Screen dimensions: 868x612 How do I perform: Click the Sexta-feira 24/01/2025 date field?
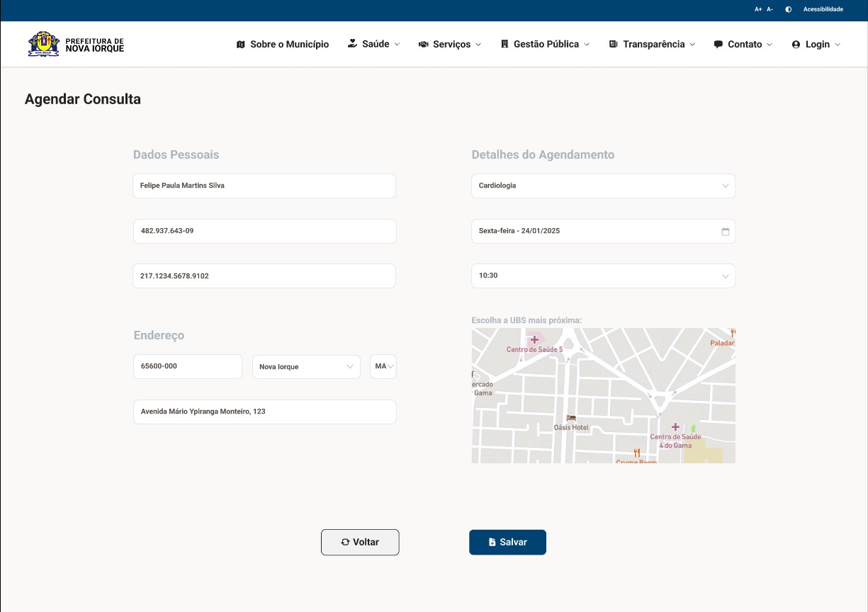click(x=603, y=231)
